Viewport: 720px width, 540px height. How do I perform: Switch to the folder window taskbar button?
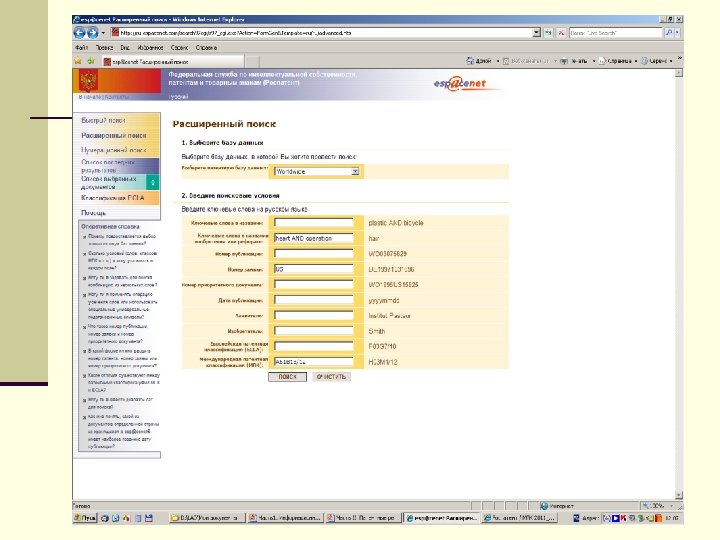[206, 518]
